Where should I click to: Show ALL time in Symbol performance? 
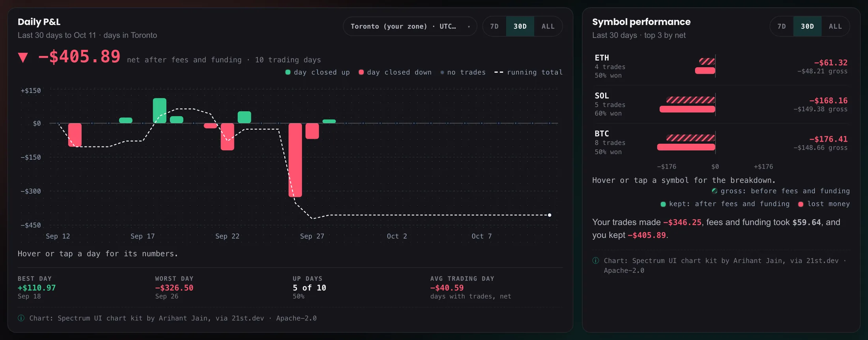click(x=835, y=26)
